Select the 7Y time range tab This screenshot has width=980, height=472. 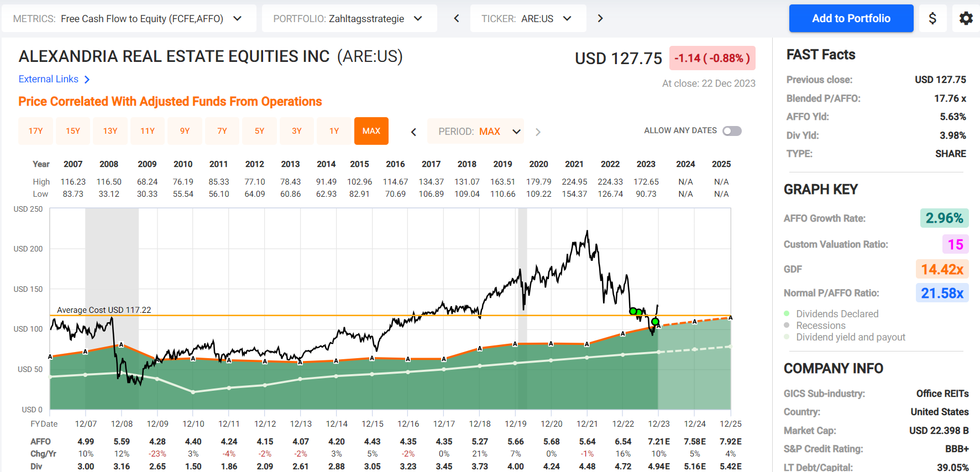click(222, 131)
